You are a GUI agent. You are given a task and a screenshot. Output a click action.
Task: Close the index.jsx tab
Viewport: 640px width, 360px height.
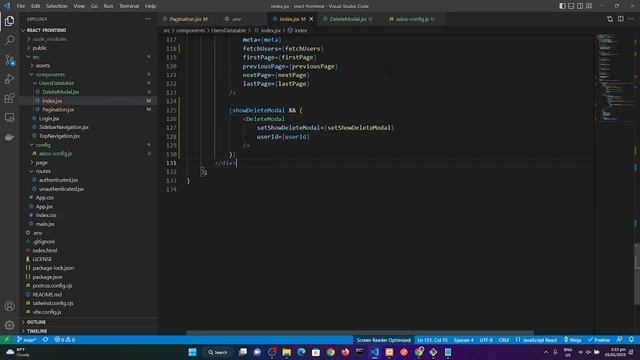(311, 19)
